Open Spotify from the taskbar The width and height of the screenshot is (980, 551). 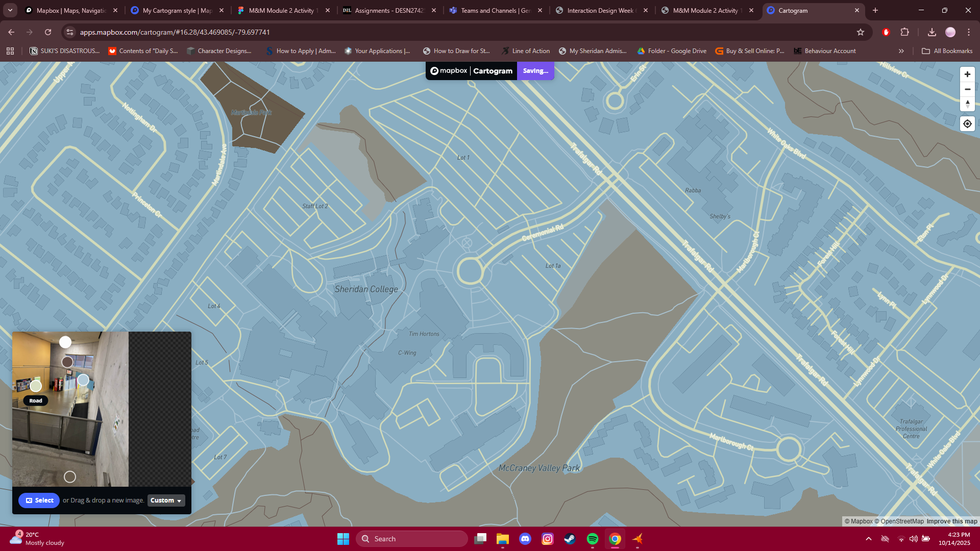click(x=592, y=538)
